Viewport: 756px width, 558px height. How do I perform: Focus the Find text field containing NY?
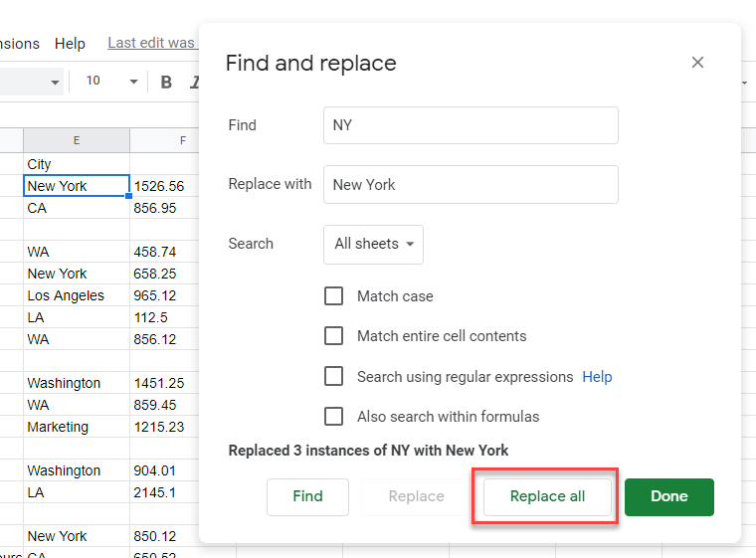pyautogui.click(x=471, y=125)
